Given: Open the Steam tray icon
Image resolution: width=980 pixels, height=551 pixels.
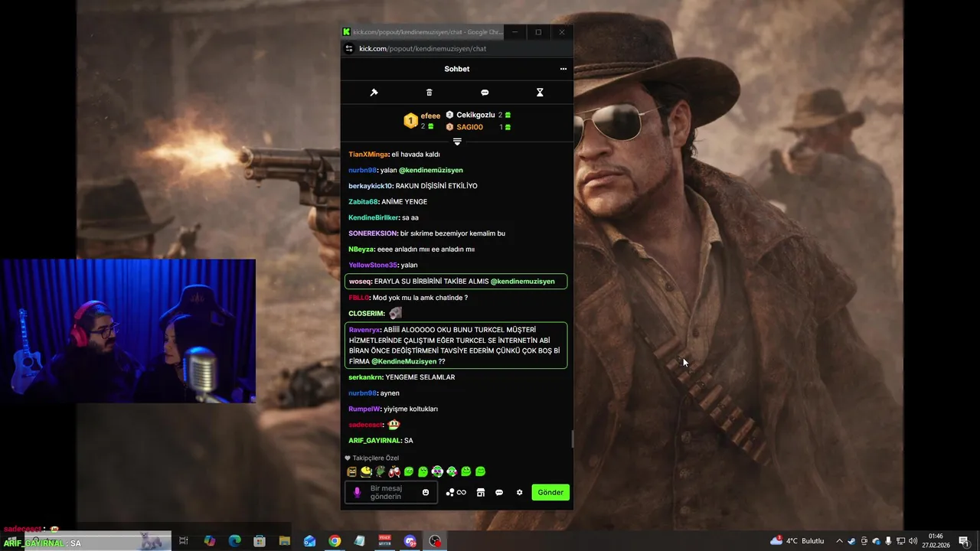Looking at the screenshot, I should pos(851,541).
